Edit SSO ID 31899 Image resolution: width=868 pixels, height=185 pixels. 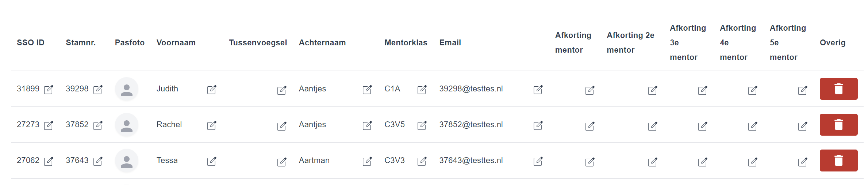[49, 90]
